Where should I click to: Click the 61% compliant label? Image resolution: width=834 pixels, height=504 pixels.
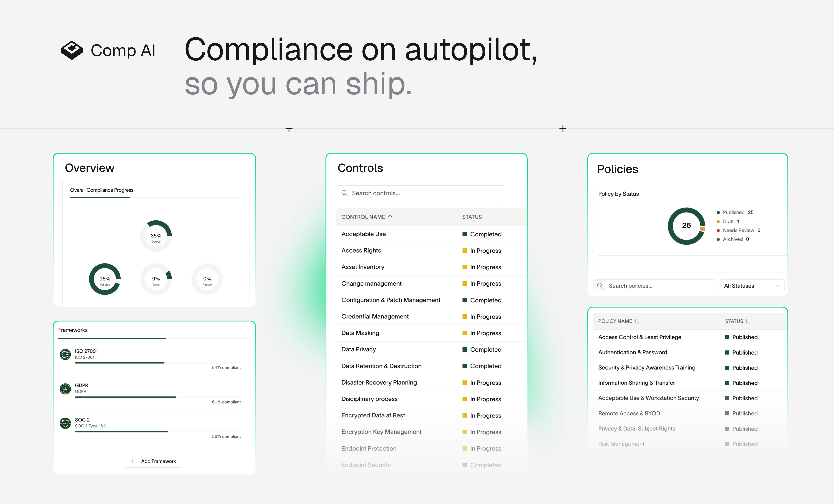(226, 402)
